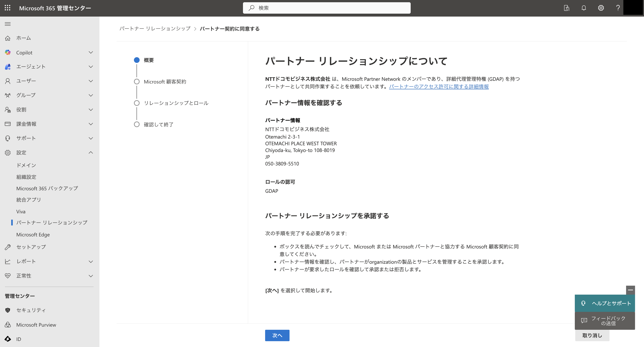Expand the Copilot menu chevron
Viewport: 644px width, 347px height.
coord(91,53)
